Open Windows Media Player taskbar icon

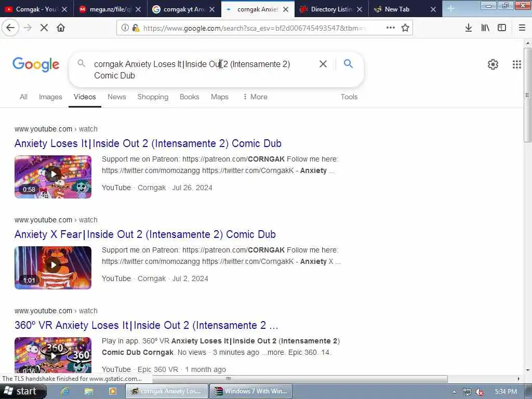pos(112,391)
